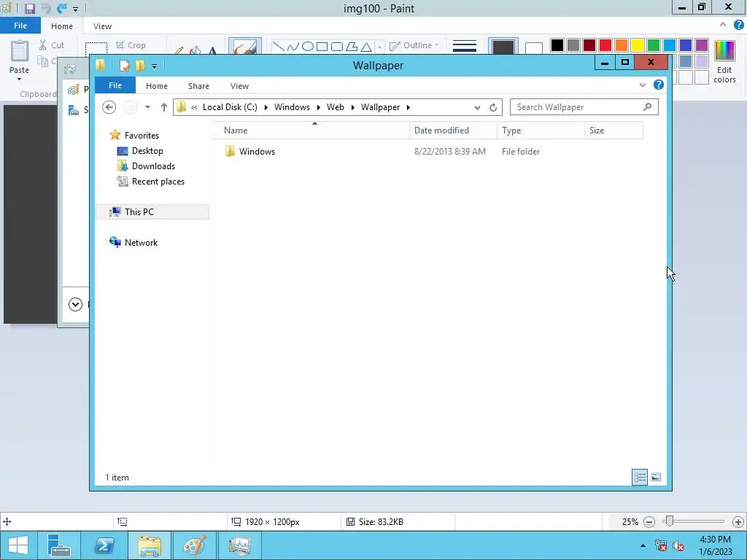
Task: Pick the Polygon shape in Paint
Action: [352, 46]
